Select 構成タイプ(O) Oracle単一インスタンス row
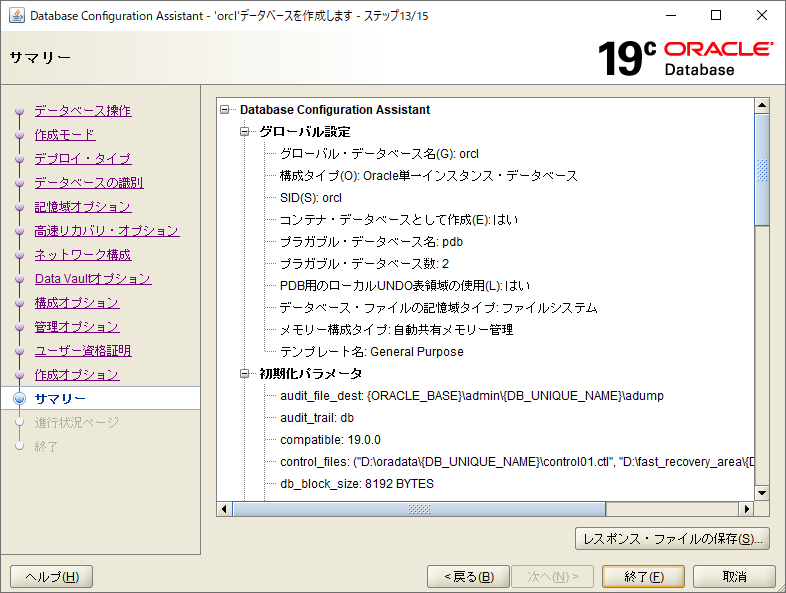786x593 pixels. coord(429,175)
